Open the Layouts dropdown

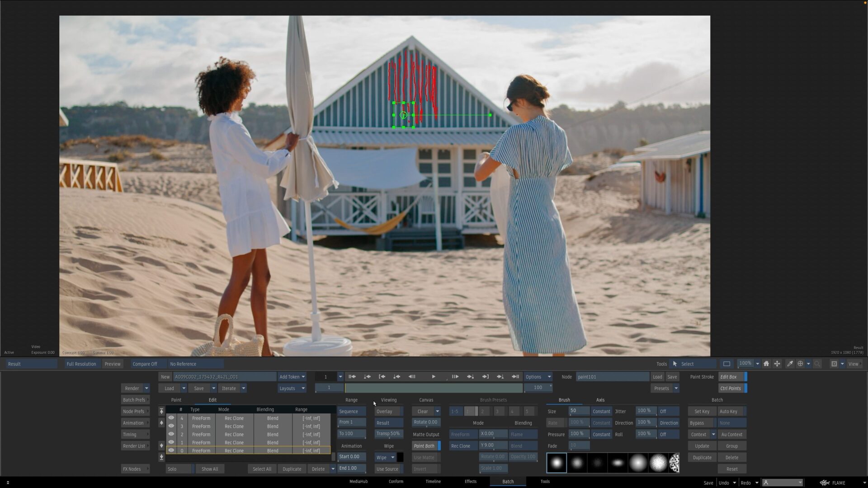291,388
